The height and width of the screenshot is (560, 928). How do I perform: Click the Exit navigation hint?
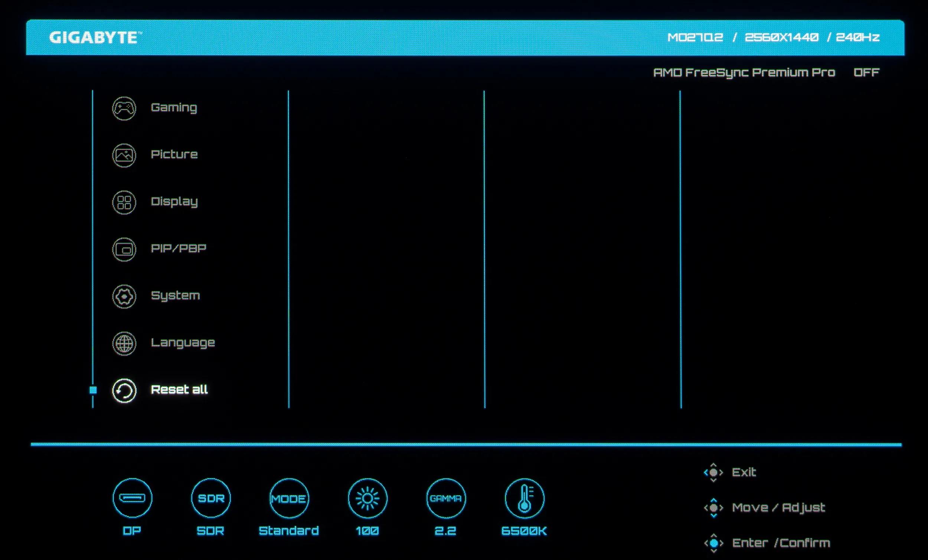pos(744,472)
